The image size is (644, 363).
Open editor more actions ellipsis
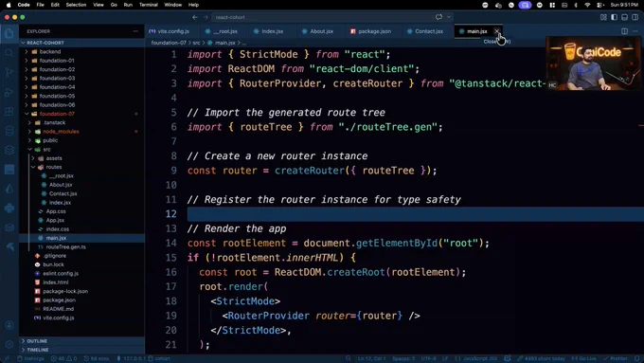click(635, 31)
